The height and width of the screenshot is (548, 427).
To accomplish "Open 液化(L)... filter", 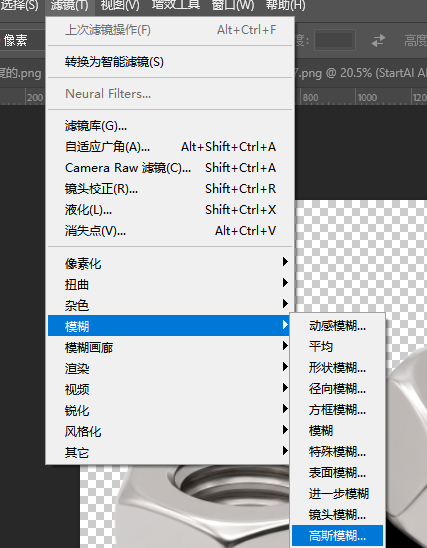I will point(170,210).
